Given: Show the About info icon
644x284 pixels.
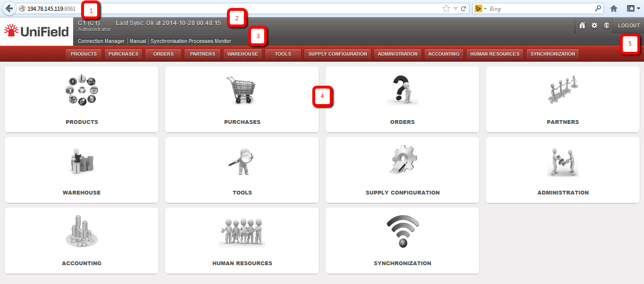Looking at the screenshot, I should pos(607,25).
